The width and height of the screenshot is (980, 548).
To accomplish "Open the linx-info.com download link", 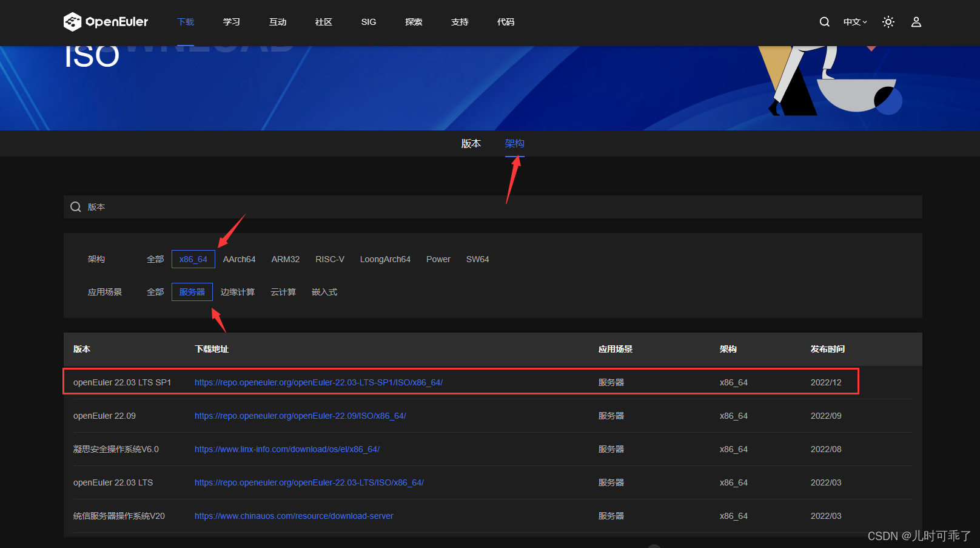I will click(287, 449).
